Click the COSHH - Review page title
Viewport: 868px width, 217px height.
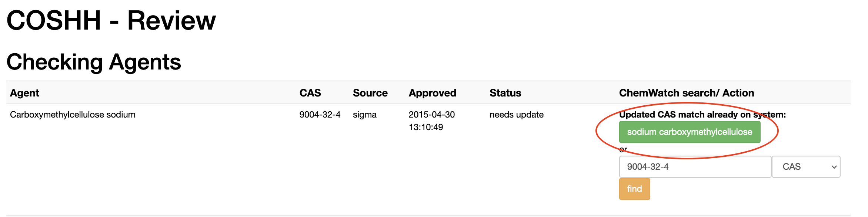pyautogui.click(x=111, y=20)
